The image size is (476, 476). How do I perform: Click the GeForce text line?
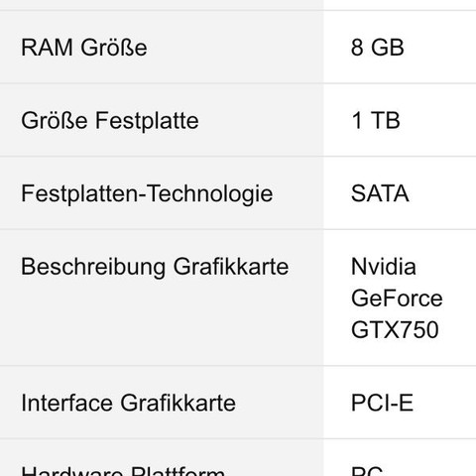(x=397, y=298)
